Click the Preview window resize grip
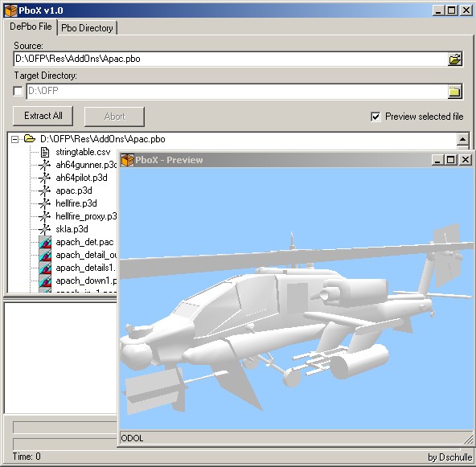 [x=468, y=440]
